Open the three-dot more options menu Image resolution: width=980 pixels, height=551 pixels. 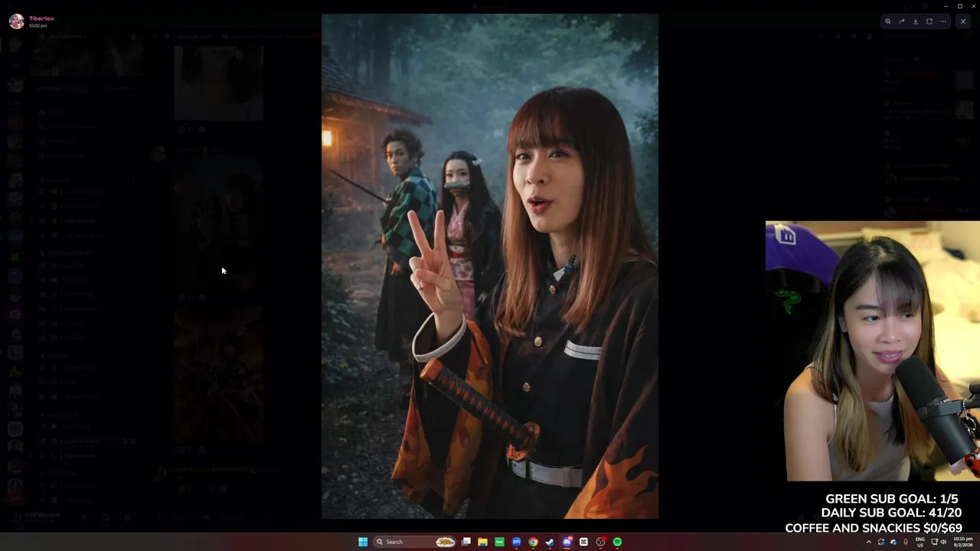[943, 21]
